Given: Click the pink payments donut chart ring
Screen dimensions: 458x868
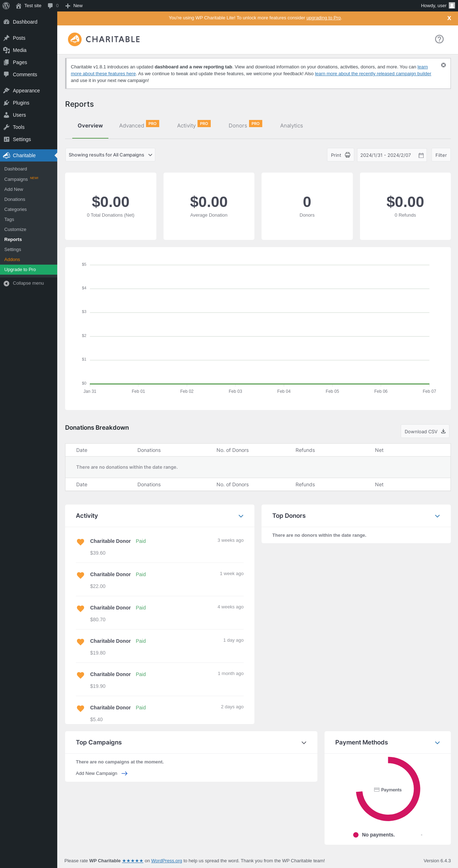Looking at the screenshot, I should click(x=417, y=789).
